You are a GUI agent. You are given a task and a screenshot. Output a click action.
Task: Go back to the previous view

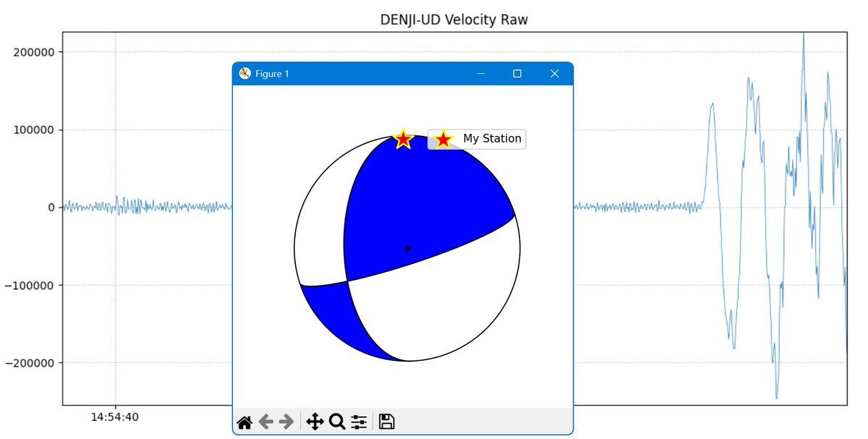pos(265,422)
